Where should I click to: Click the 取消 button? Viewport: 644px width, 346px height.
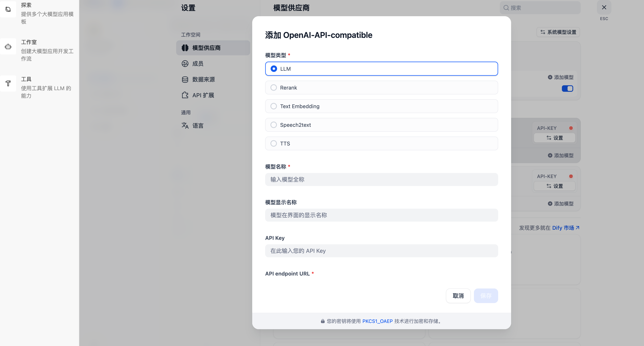(458, 296)
